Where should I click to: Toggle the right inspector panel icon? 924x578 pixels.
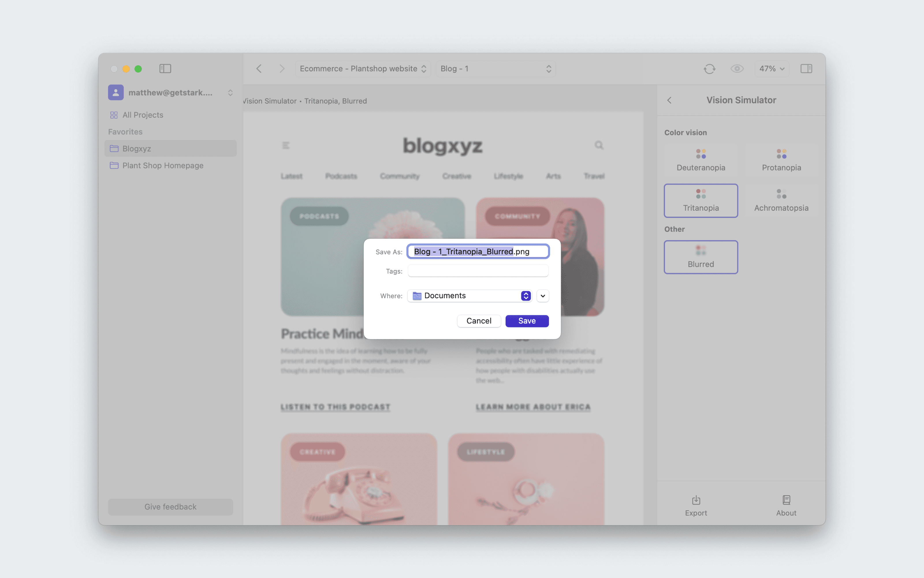(806, 69)
